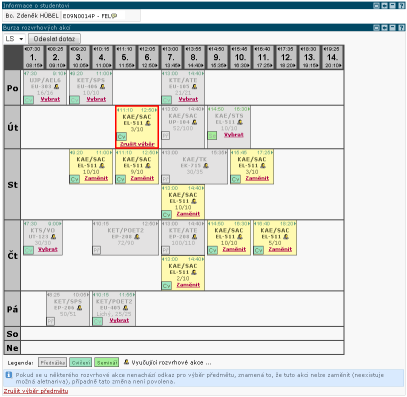Click the St day row header
407x397 pixels.
tap(12, 184)
